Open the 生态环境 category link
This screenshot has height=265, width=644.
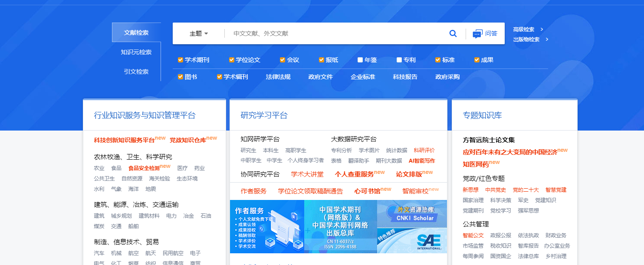[187, 178]
